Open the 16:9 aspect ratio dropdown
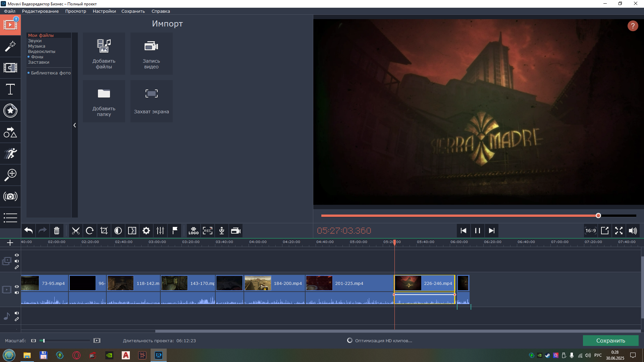The image size is (644, 362). (590, 231)
